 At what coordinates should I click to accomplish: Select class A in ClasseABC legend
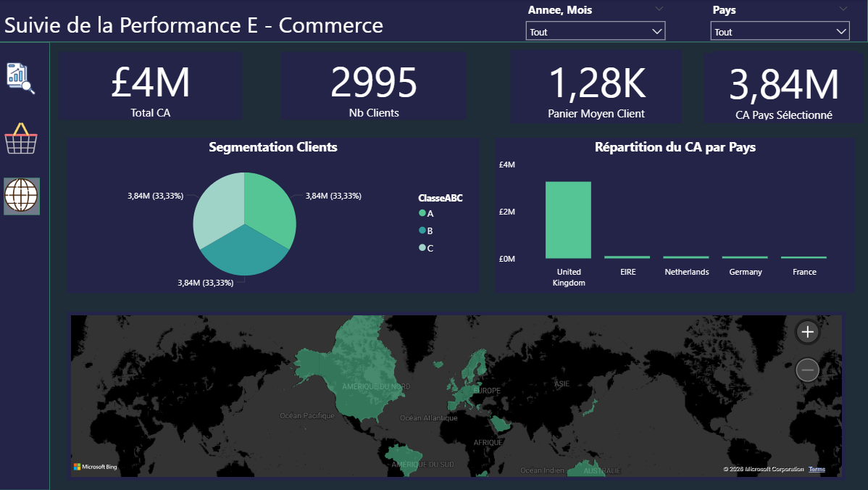pyautogui.click(x=426, y=213)
